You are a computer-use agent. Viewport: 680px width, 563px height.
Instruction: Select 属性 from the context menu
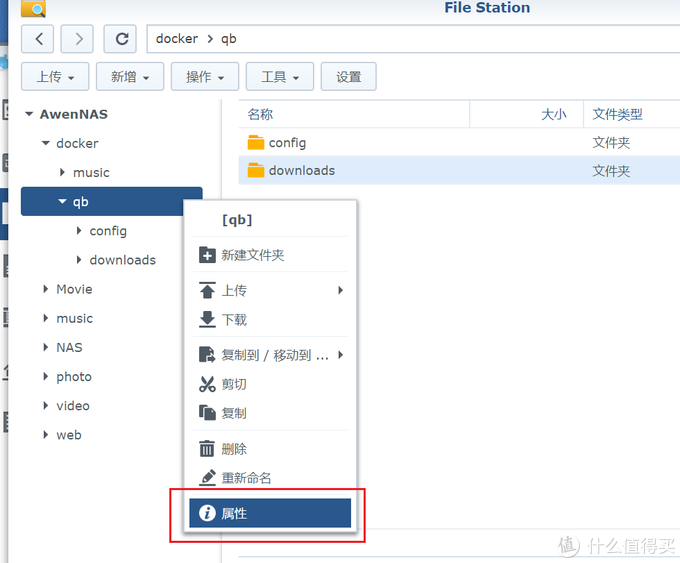270,513
